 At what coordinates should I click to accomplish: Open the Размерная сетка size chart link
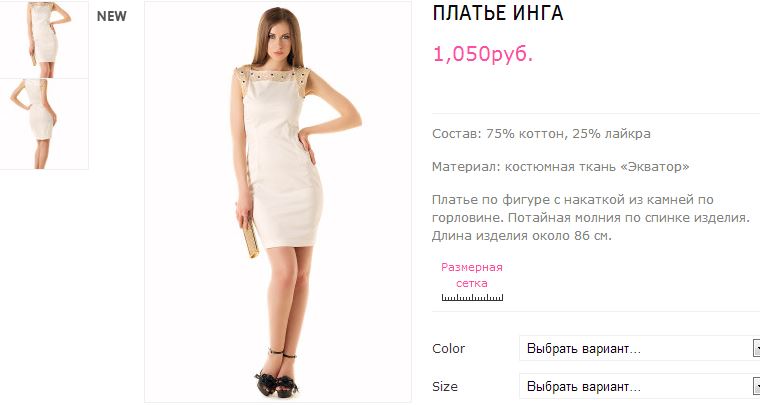point(472,275)
